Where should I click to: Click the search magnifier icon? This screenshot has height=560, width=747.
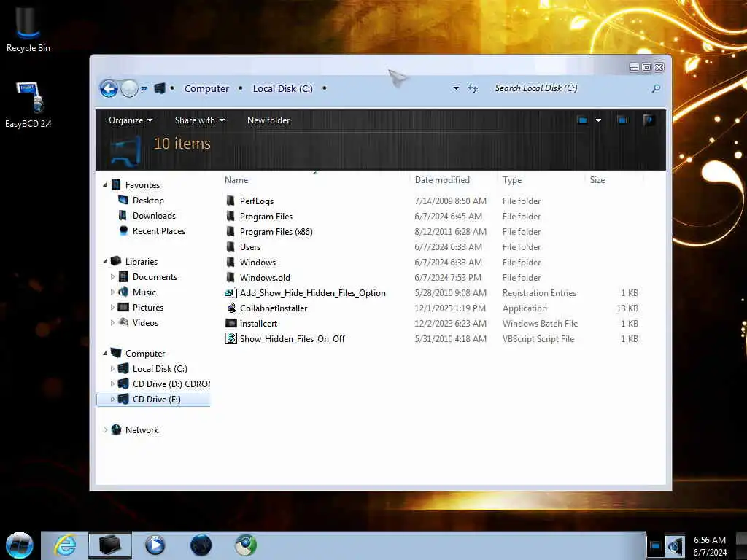pos(656,88)
